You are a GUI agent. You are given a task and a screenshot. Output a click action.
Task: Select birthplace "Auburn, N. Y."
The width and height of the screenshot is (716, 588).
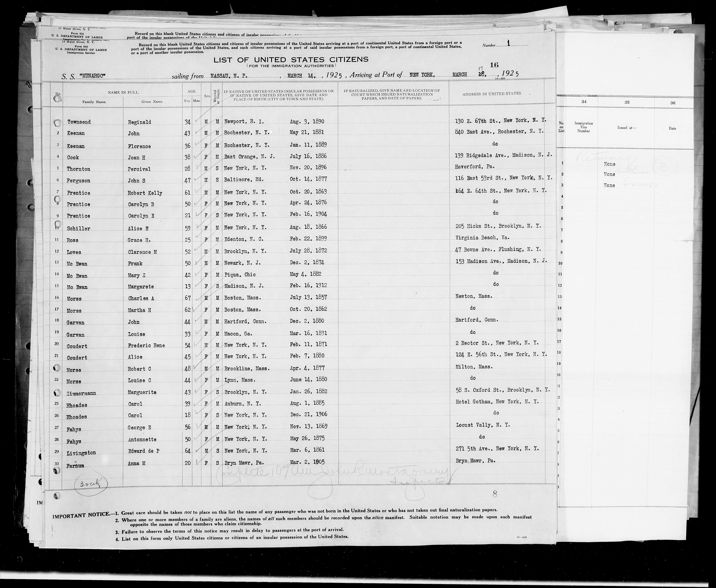pos(242,404)
